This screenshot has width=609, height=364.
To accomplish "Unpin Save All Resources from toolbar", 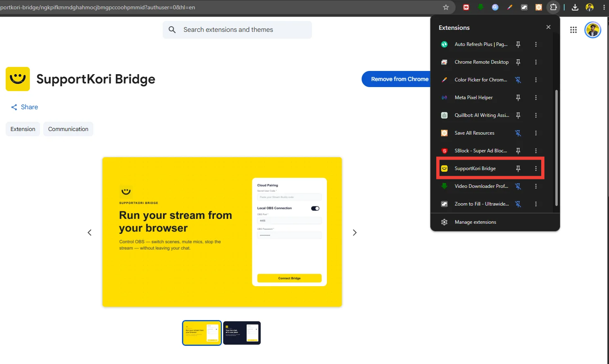I will coord(518,133).
